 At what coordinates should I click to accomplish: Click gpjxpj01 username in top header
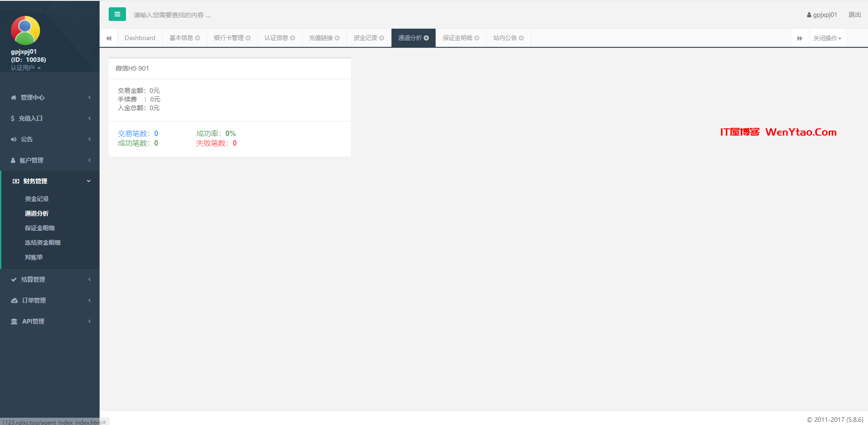pos(825,15)
